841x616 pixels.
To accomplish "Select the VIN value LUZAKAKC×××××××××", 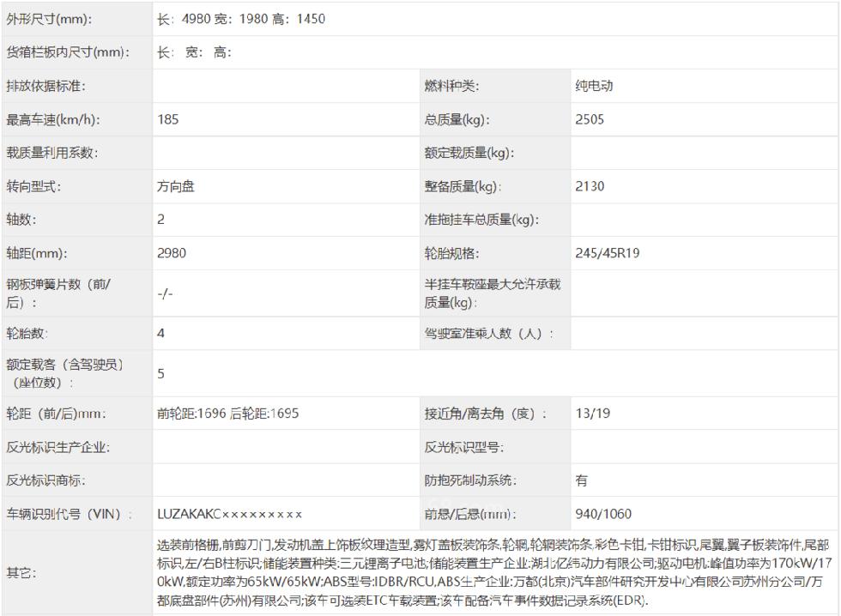I will pyautogui.click(x=230, y=514).
